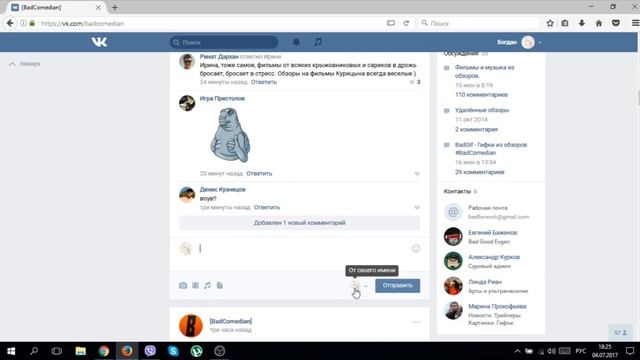640x360 pixels.
Task: Click the VK search field
Action: point(224,42)
